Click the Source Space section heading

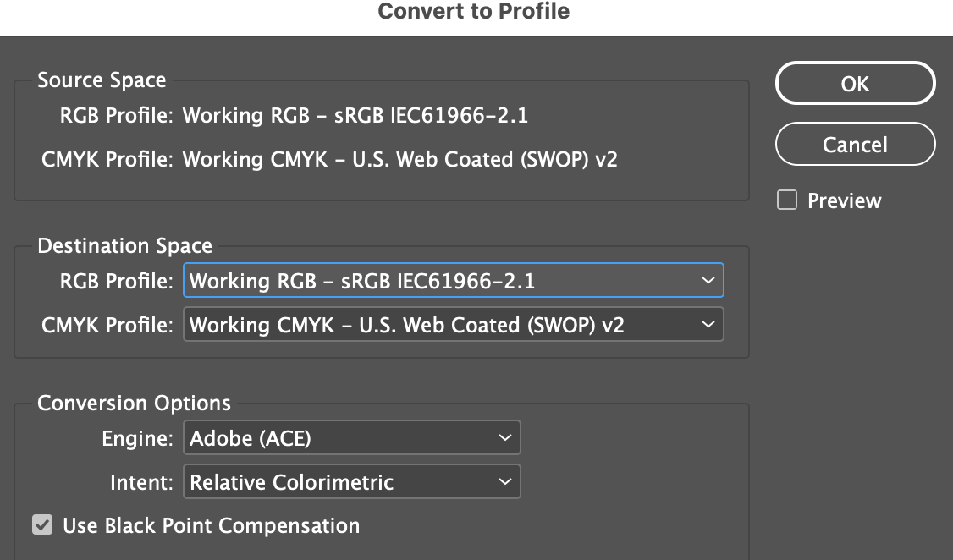click(101, 80)
